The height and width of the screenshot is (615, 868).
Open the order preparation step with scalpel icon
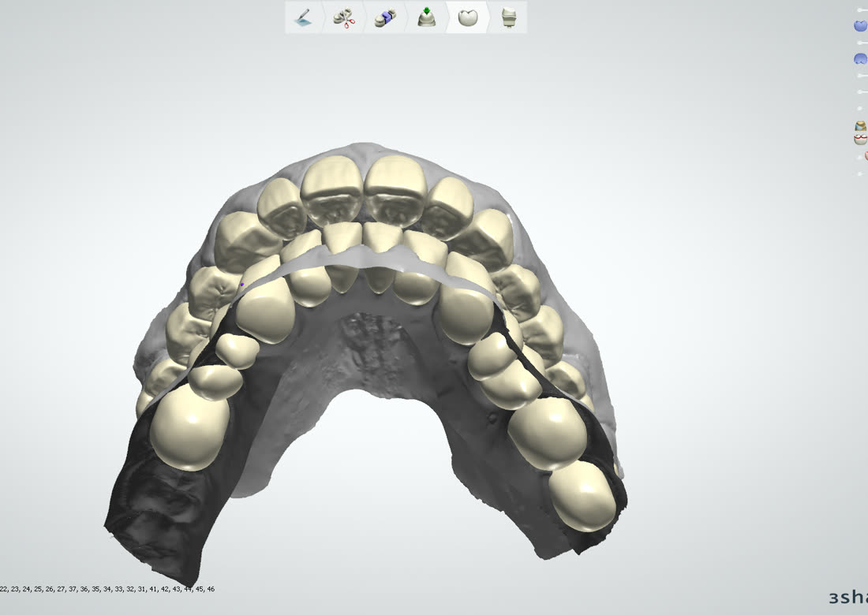coord(303,17)
